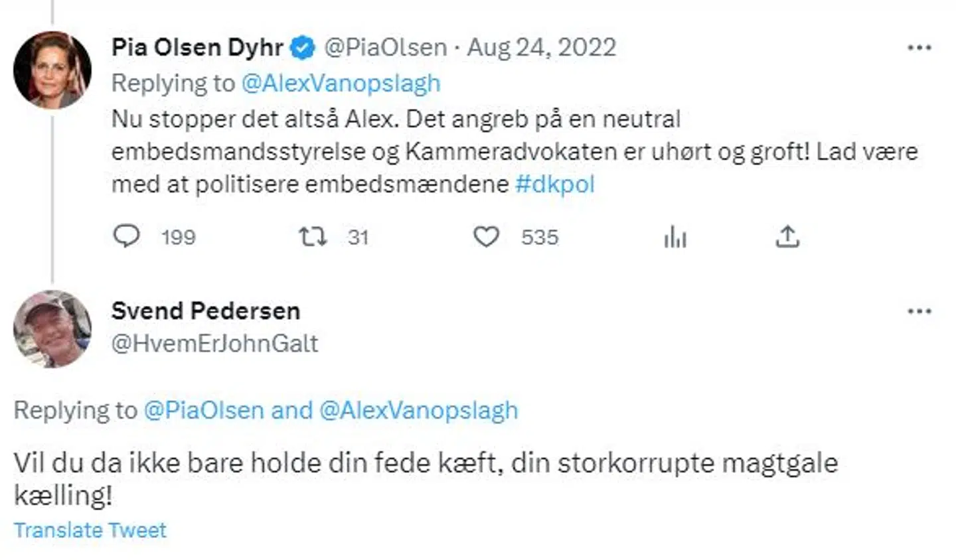Open the top tweet author's profile picture
Viewport: 956px width, 560px height.
(52, 70)
